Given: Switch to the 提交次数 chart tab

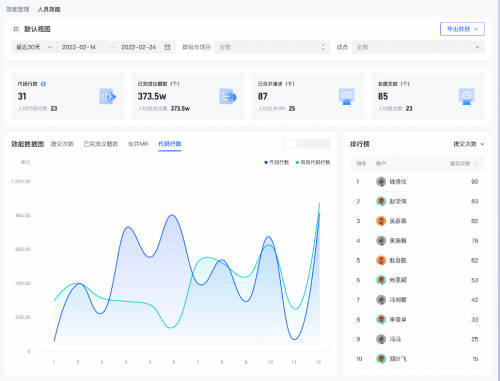Looking at the screenshot, I should (x=62, y=144).
